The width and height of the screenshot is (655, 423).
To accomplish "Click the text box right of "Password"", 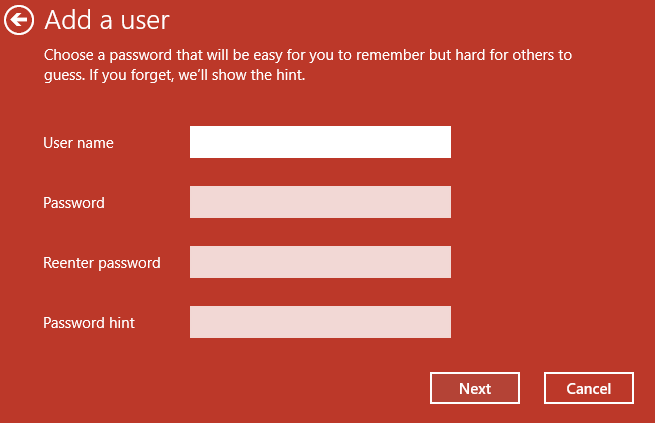I will pyautogui.click(x=320, y=202).
